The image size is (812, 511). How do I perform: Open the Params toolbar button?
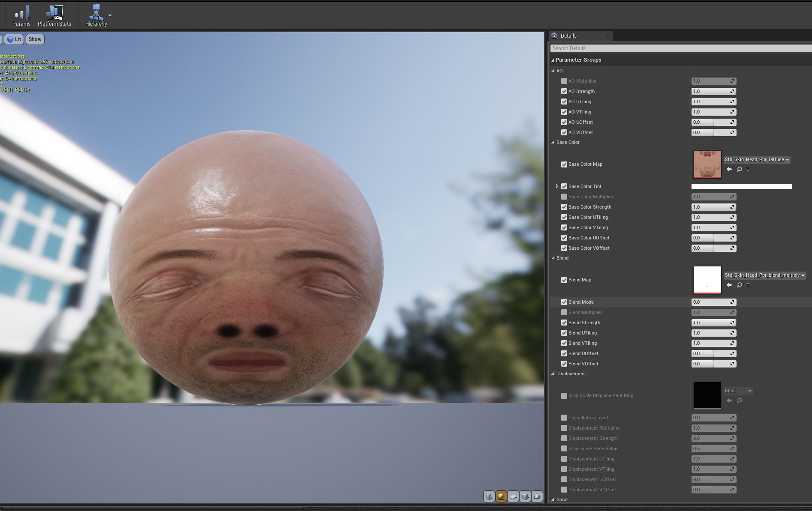[21, 16]
